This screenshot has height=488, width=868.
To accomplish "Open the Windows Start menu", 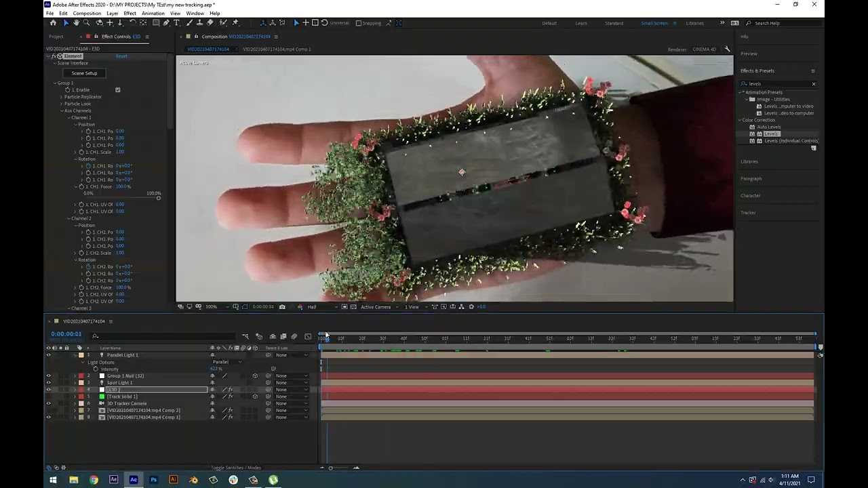I will point(53,480).
